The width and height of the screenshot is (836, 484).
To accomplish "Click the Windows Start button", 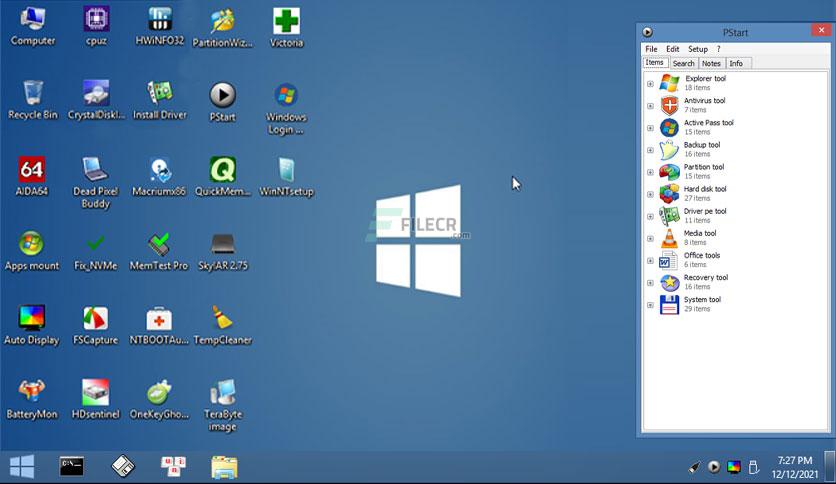I will [x=22, y=467].
